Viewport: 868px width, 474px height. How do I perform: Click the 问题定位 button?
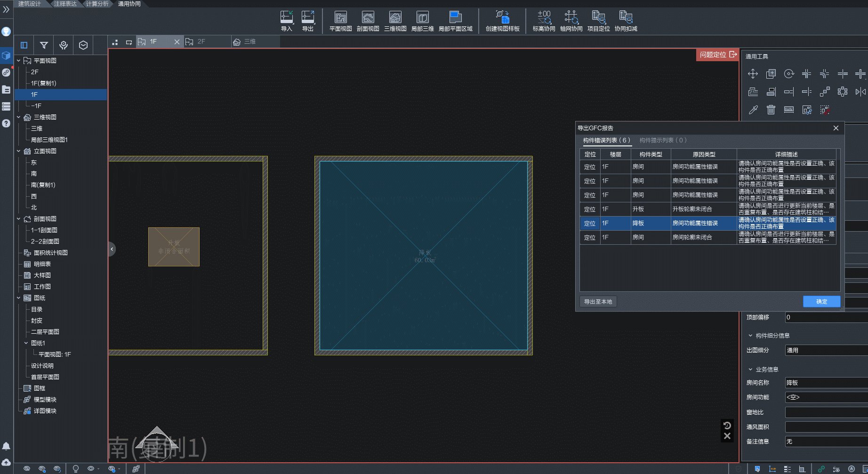click(x=718, y=55)
